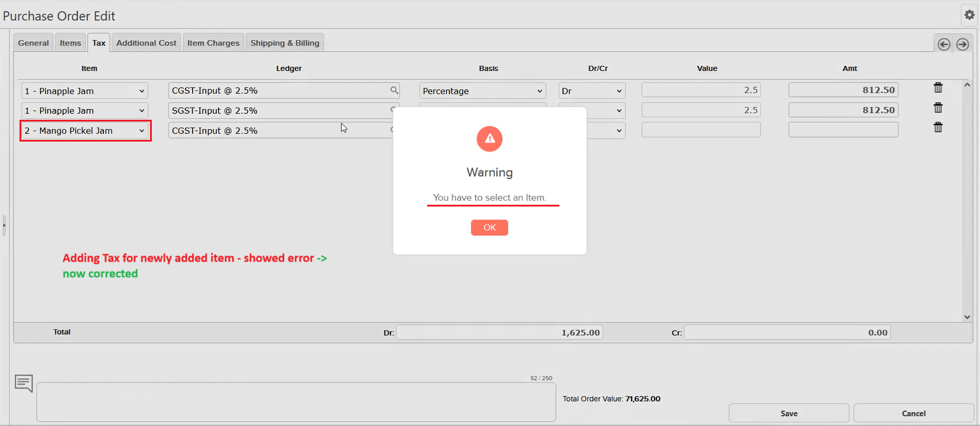Open the settings gear icon
The height and width of the screenshot is (426, 980).
(x=969, y=15)
